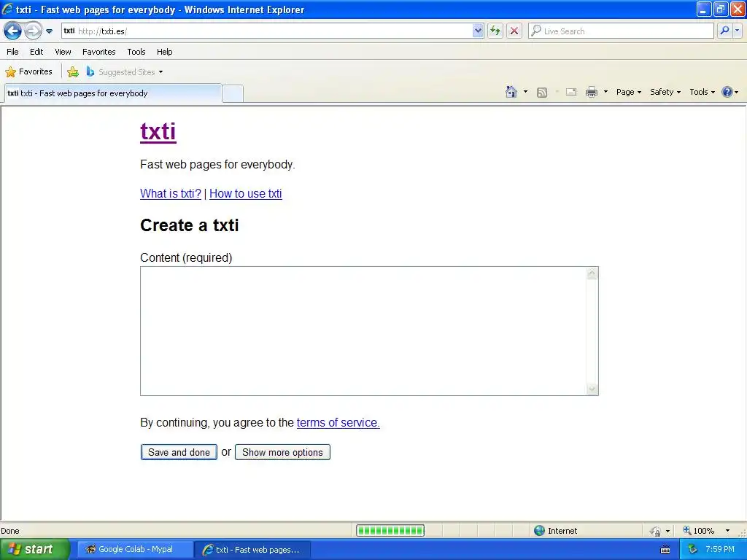Select the txti browser tab
Viewport: 747px width, 560px height.
[113, 93]
